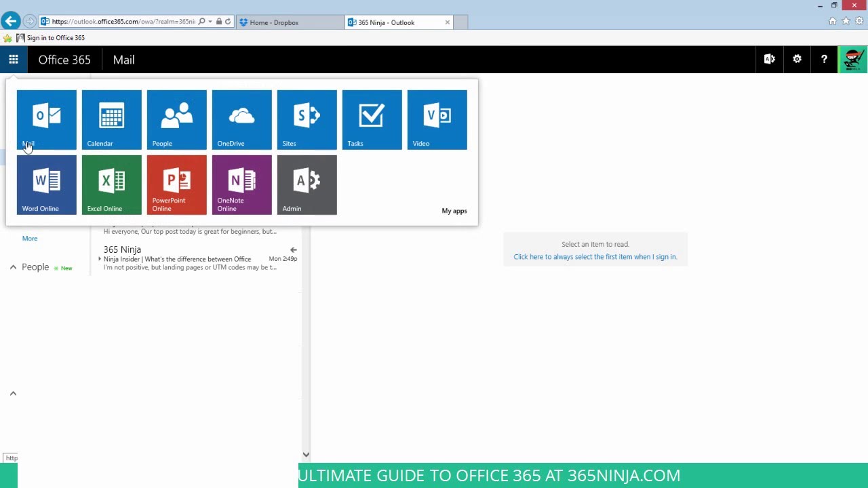Open the Tasks app tile
The width and height of the screenshot is (868, 488).
point(372,119)
